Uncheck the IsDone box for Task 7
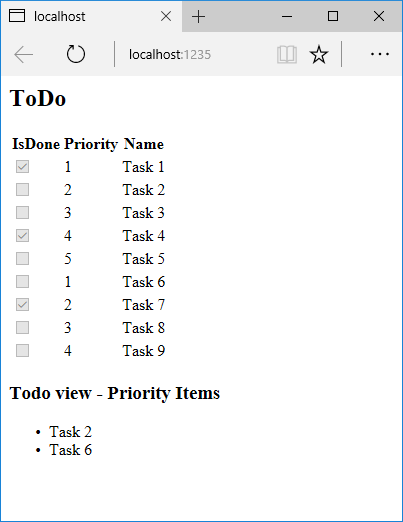 [22, 305]
